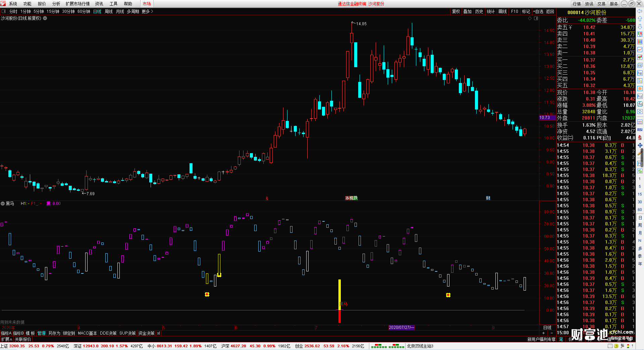Click the diamond icon at chart top-right
Image resolution: width=644 pixels, height=350 pixels.
point(530,18)
